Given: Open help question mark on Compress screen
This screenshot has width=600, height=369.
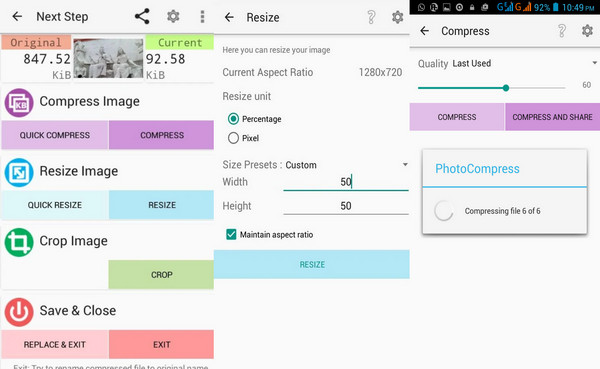Looking at the screenshot, I should click(561, 31).
